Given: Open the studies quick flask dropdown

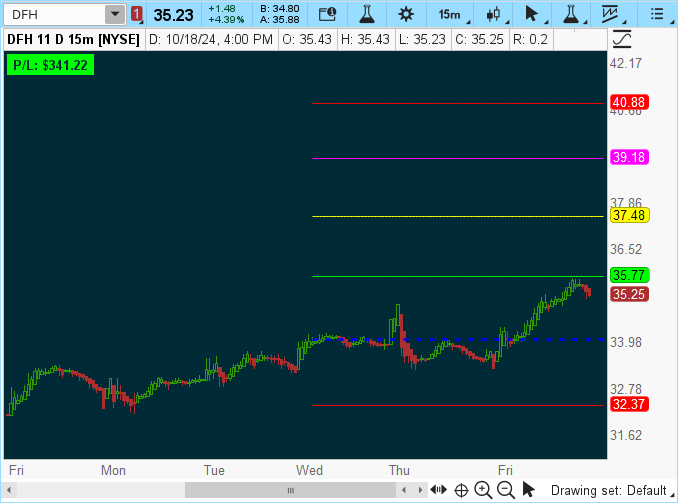Looking at the screenshot, I should (571, 14).
